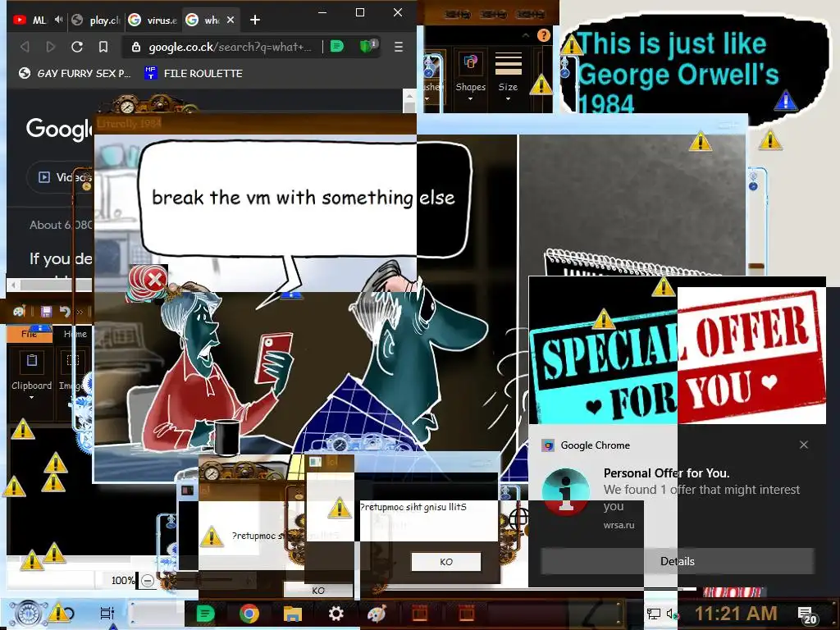Switch to Paint from the taskbar

(x=377, y=614)
